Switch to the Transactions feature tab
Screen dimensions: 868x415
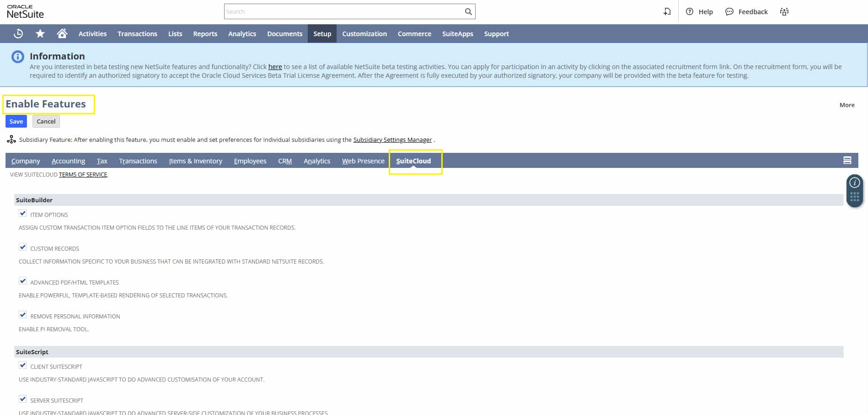point(138,161)
